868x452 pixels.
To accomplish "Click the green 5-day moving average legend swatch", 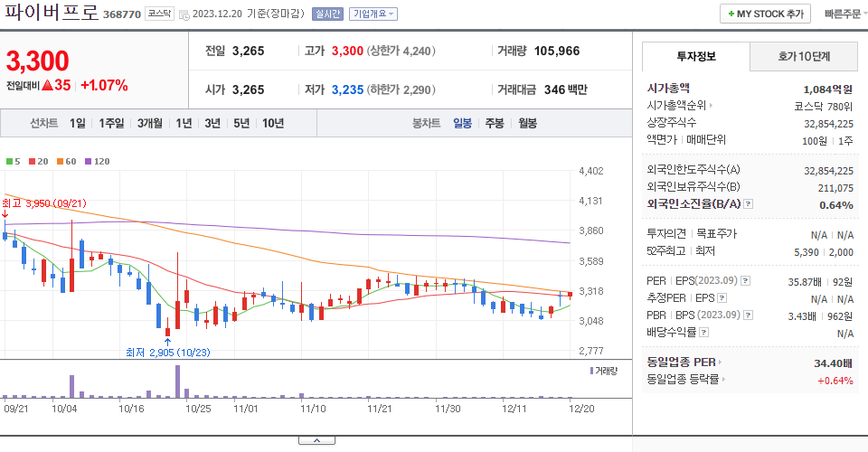I will tap(9, 162).
